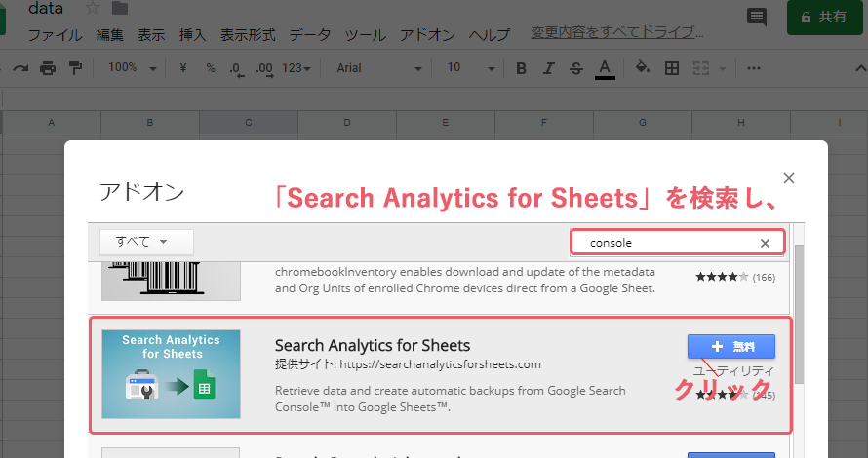Collapse the toolbar with chevron
The height and width of the screenshot is (458, 868).
click(860, 68)
